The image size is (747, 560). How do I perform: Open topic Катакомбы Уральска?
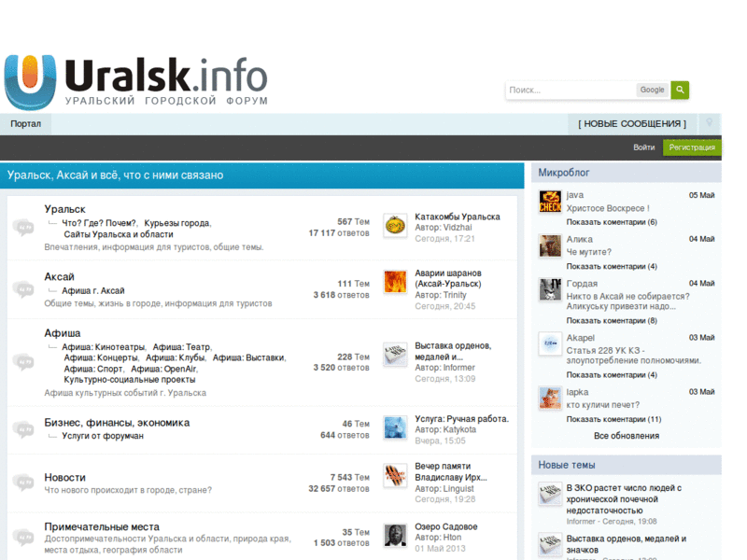pos(458,217)
